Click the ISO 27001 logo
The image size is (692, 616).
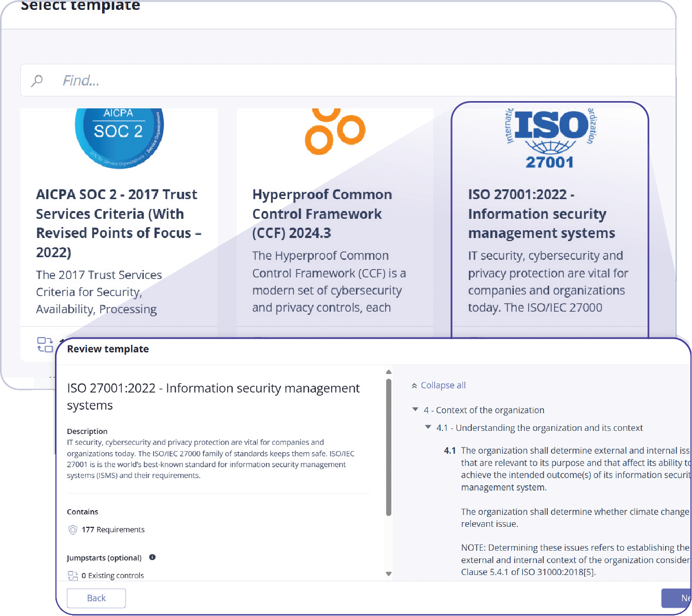tap(550, 138)
